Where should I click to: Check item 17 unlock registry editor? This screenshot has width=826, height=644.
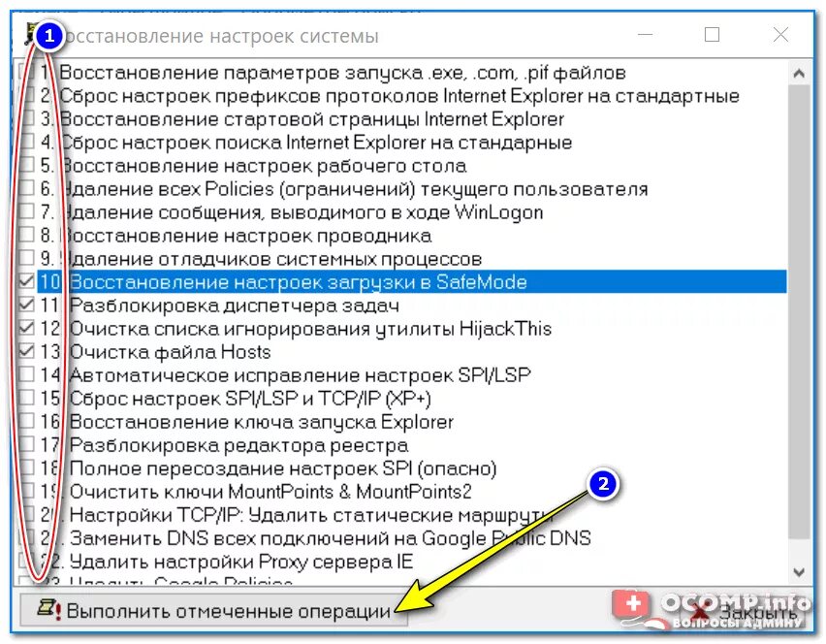coord(26,444)
